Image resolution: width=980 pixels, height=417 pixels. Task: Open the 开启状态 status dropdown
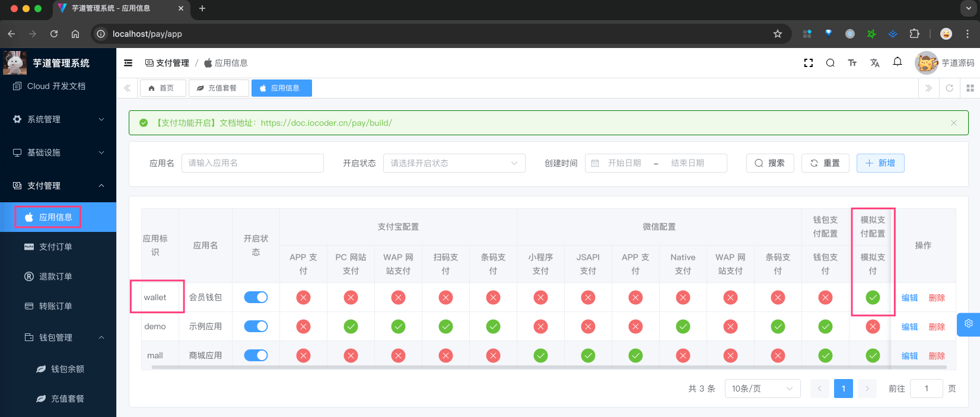pyautogui.click(x=454, y=163)
